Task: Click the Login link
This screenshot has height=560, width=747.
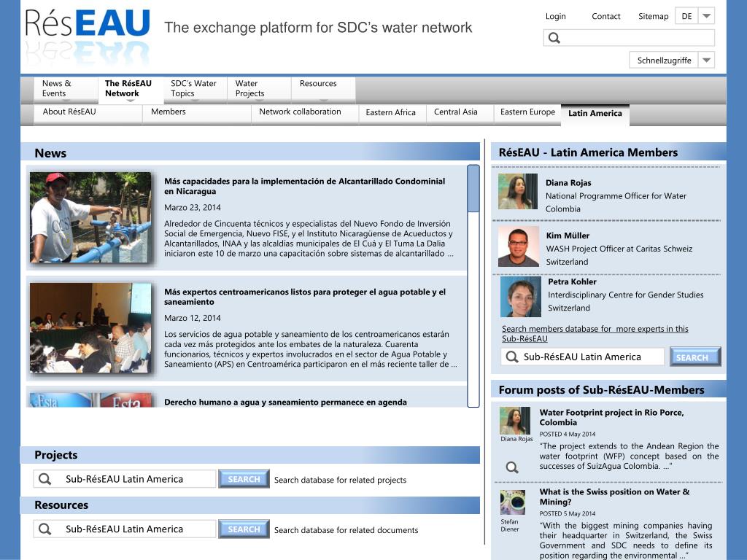Action: click(555, 16)
